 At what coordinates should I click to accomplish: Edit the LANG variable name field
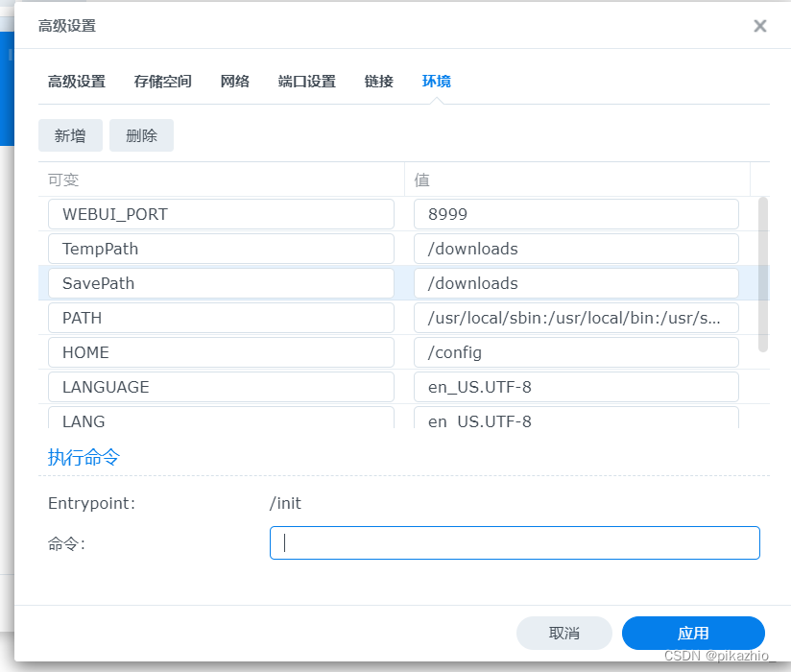click(x=221, y=418)
